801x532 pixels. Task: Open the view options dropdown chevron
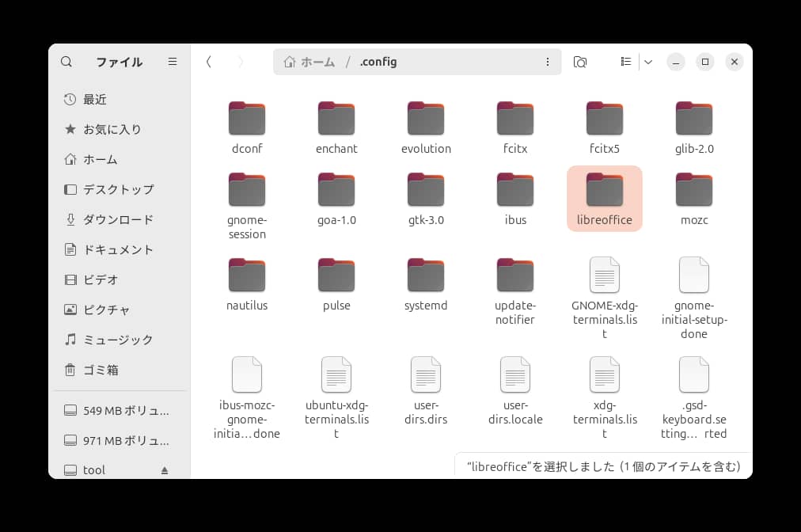click(648, 62)
